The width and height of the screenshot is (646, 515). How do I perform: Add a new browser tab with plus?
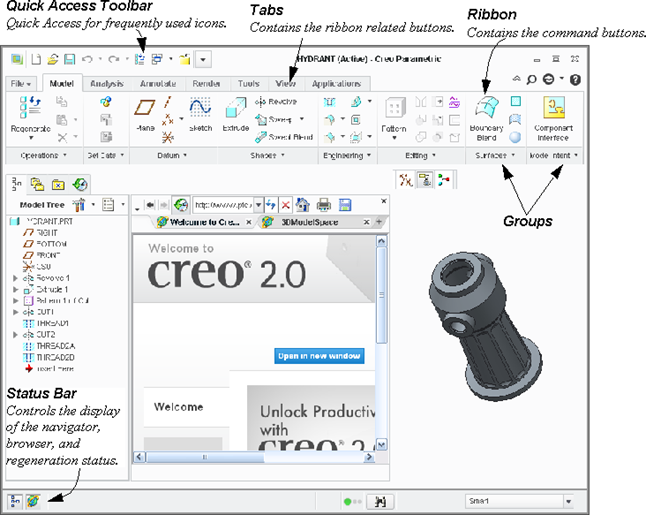(379, 222)
